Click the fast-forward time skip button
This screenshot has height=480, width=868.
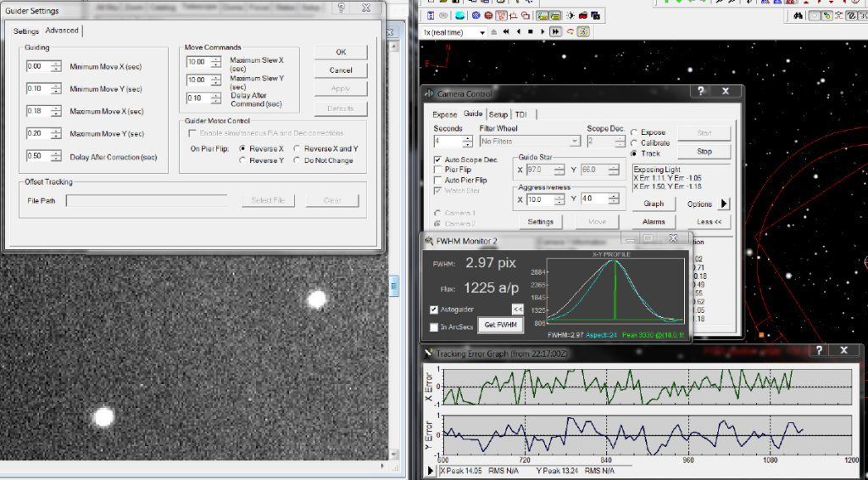click(x=555, y=31)
